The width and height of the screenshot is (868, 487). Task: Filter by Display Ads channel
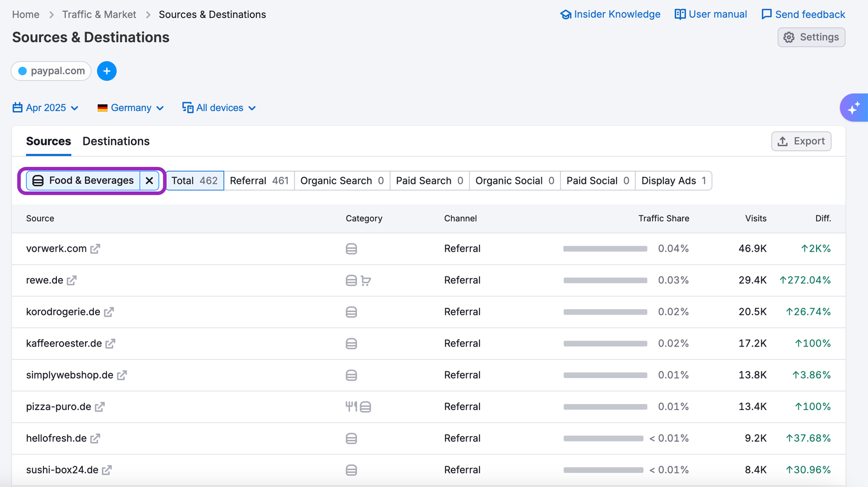(673, 181)
